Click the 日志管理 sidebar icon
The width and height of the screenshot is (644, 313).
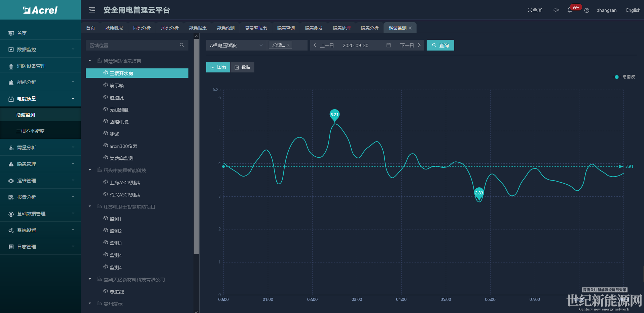[11, 247]
